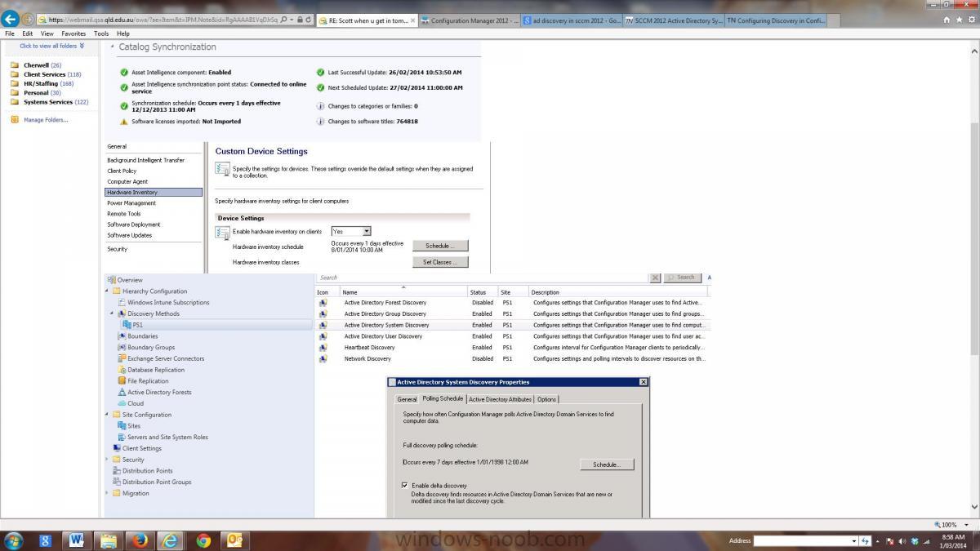
Task: Open the IE Home page icon
Action: (947, 19)
